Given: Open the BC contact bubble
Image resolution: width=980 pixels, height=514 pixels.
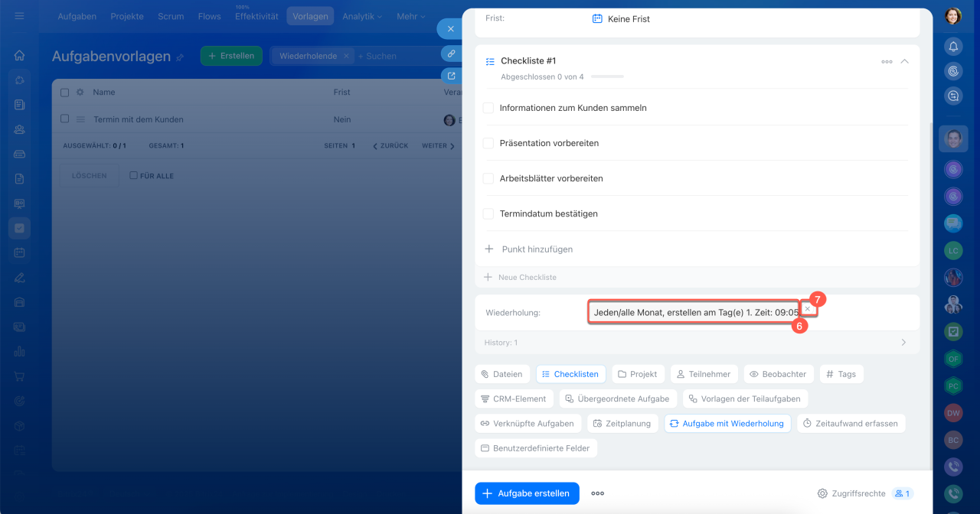Looking at the screenshot, I should [953, 440].
